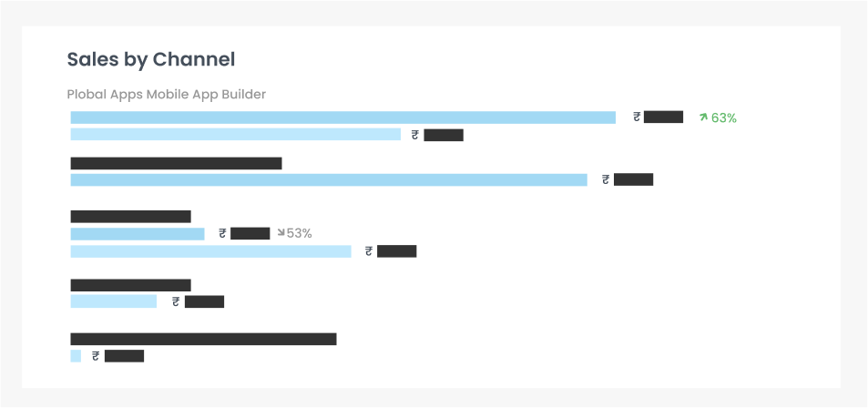
Task: Click rupee symbol beside fourth channel's short bar
Action: [176, 301]
